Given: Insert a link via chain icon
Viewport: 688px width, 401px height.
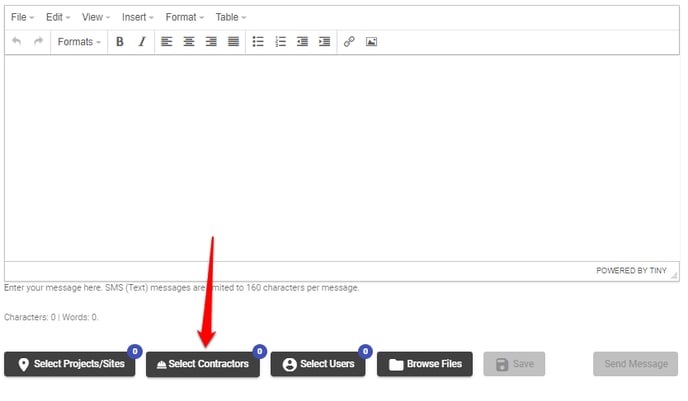Looking at the screenshot, I should 349,42.
